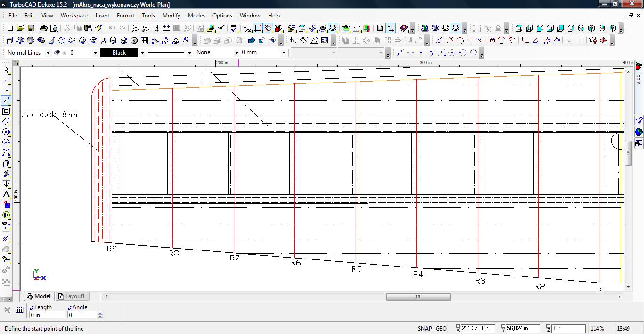Expand the Normal Lines style dropdown
Image resolution: width=644 pixels, height=334 pixels.
[x=48, y=53]
